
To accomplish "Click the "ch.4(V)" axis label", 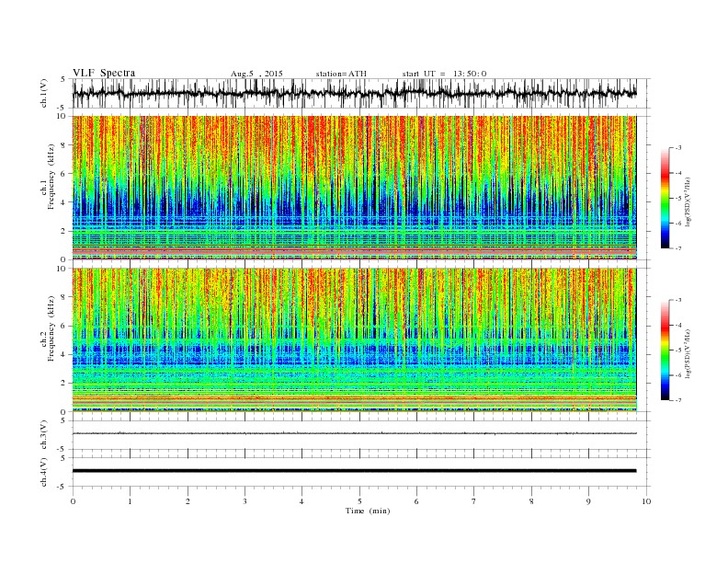I will (44, 472).
